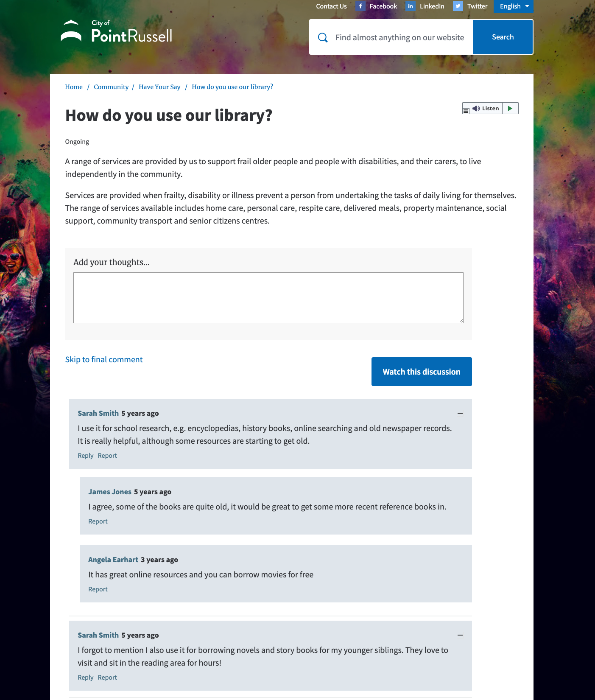The image size is (595, 700).
Task: Click the Twitter bird icon
Action: click(x=458, y=6)
